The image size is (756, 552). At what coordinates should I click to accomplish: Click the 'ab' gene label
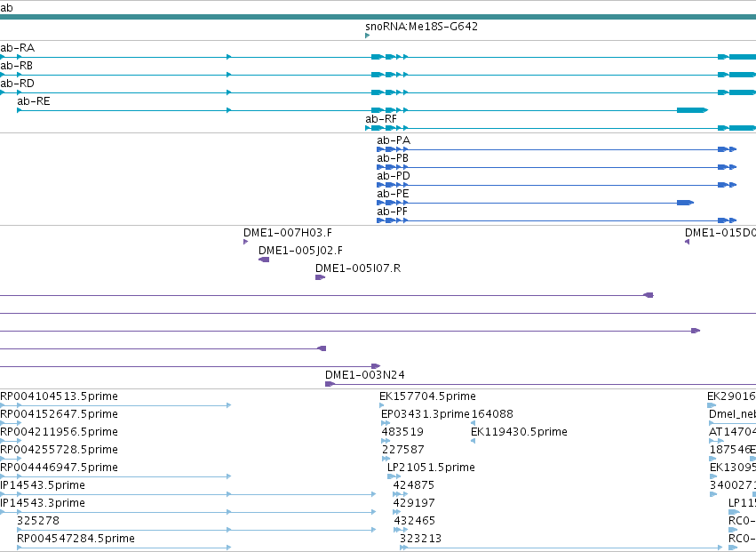(x=6, y=8)
